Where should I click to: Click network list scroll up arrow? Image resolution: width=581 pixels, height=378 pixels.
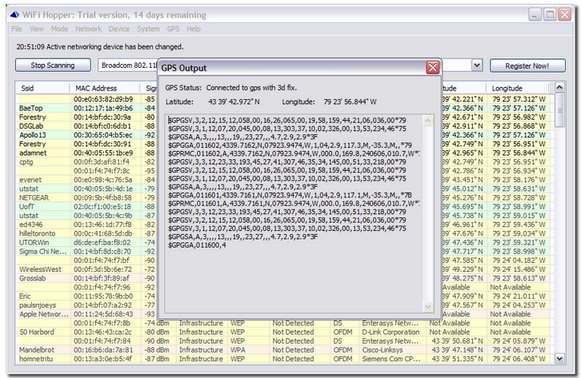(x=560, y=87)
